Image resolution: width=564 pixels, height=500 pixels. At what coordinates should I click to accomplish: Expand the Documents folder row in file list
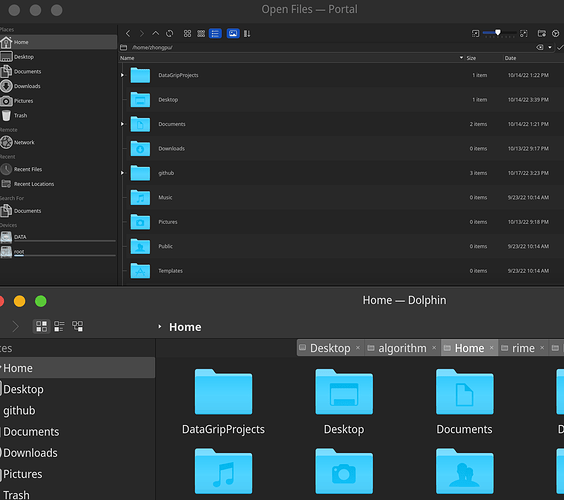[x=122, y=124]
